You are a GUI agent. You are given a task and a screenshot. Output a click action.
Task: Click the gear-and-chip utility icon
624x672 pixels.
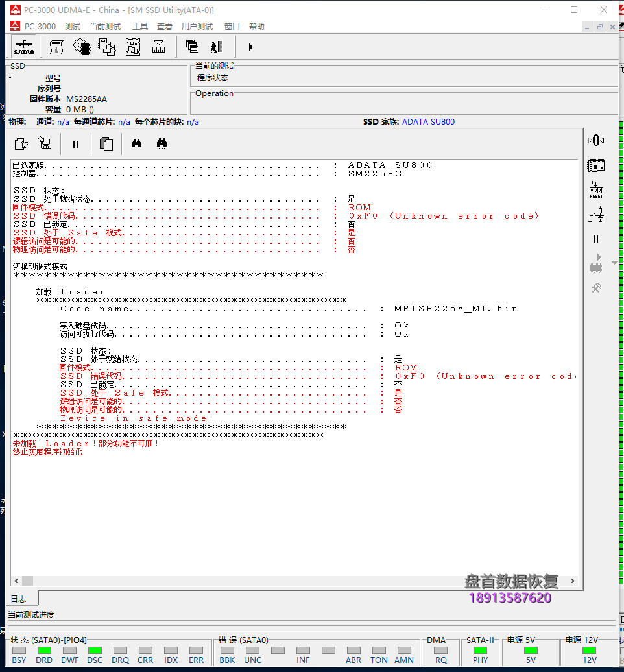[x=82, y=47]
